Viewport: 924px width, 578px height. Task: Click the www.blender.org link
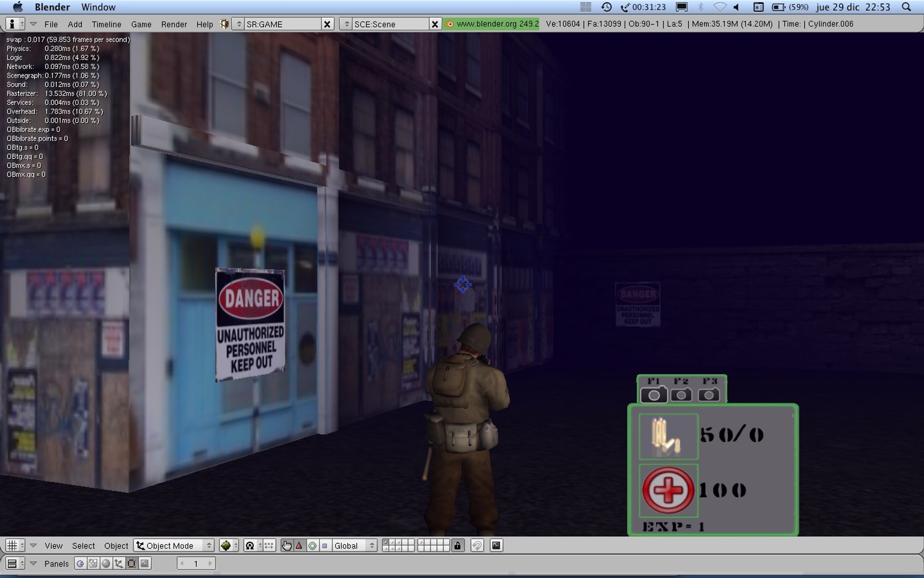click(x=491, y=24)
